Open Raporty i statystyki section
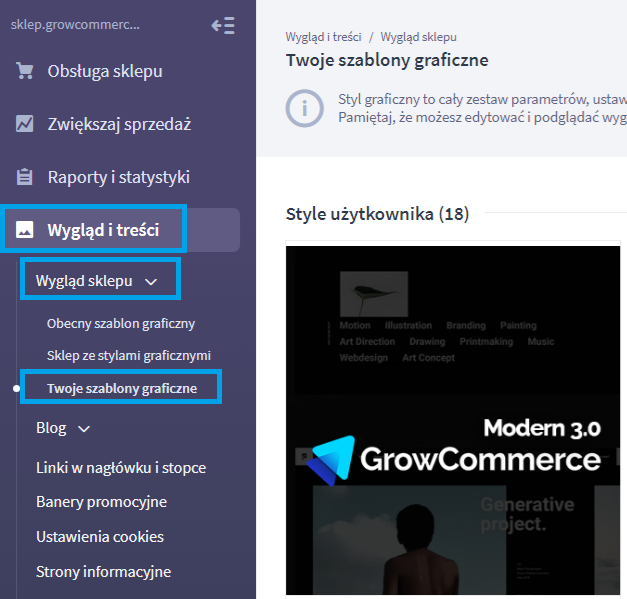Image resolution: width=627 pixels, height=599 pixels. pyautogui.click(x=119, y=177)
